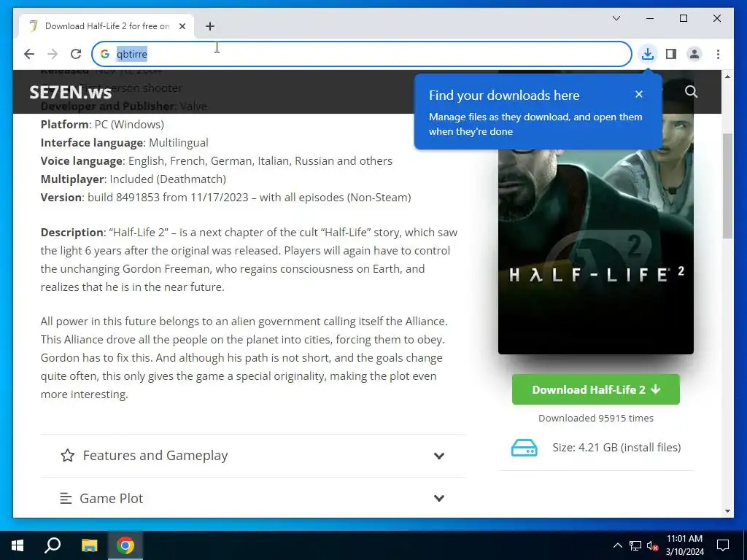Toggle the Chrome side panel icon
This screenshot has height=560, width=747.
click(671, 54)
